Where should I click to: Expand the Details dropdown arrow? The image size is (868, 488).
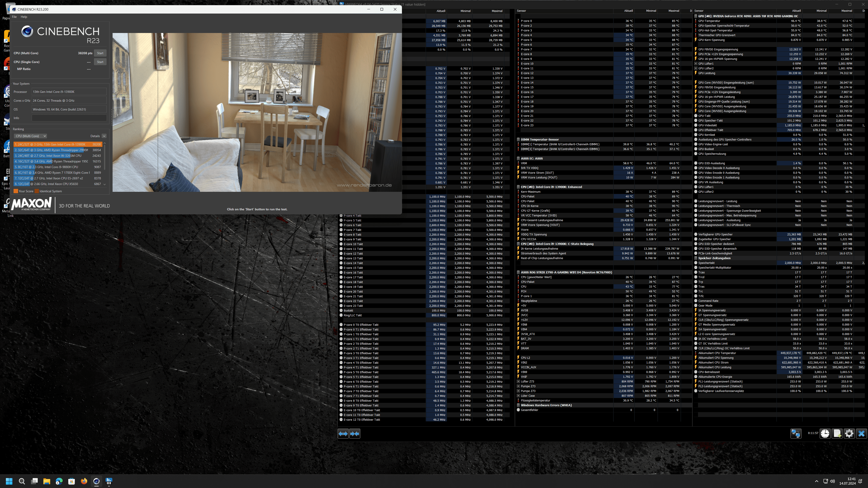click(104, 136)
